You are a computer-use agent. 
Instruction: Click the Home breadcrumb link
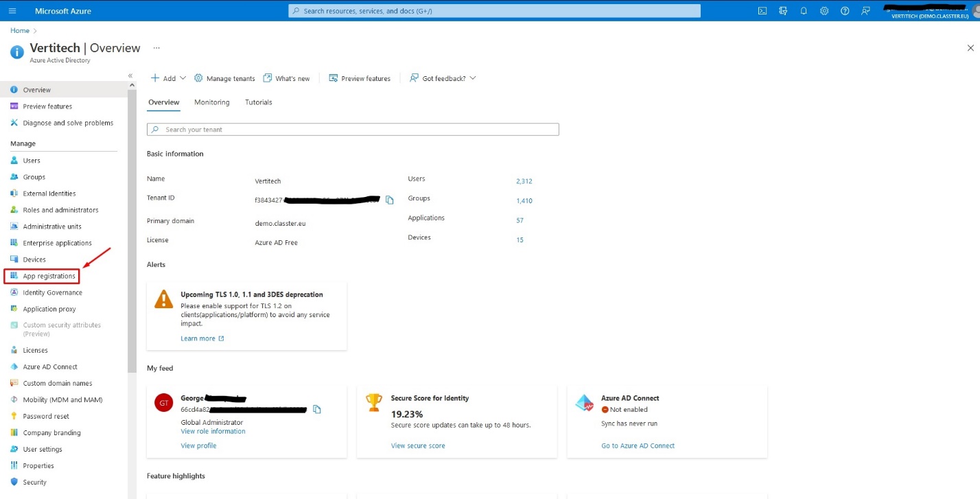[20, 30]
